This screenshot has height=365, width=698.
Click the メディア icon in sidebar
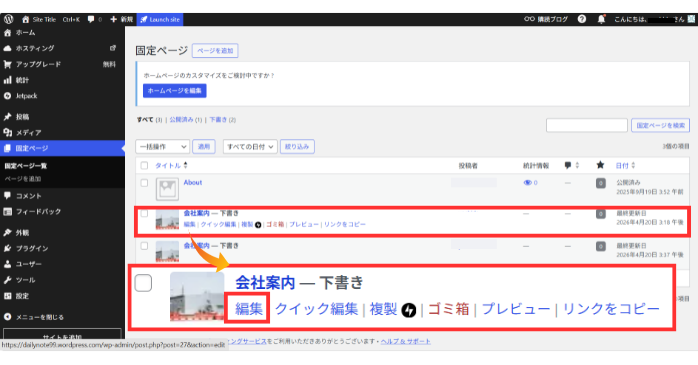tap(8, 132)
